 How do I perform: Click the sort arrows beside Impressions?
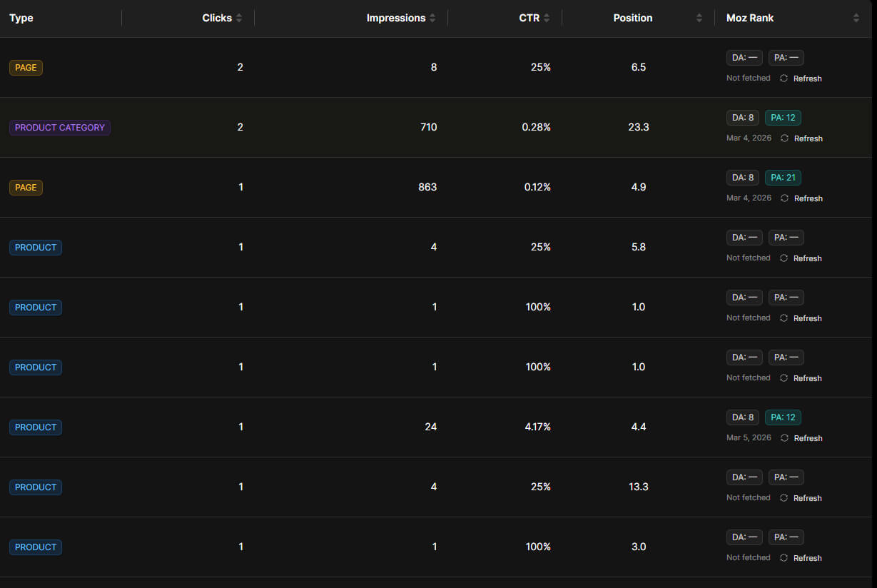[432, 19]
